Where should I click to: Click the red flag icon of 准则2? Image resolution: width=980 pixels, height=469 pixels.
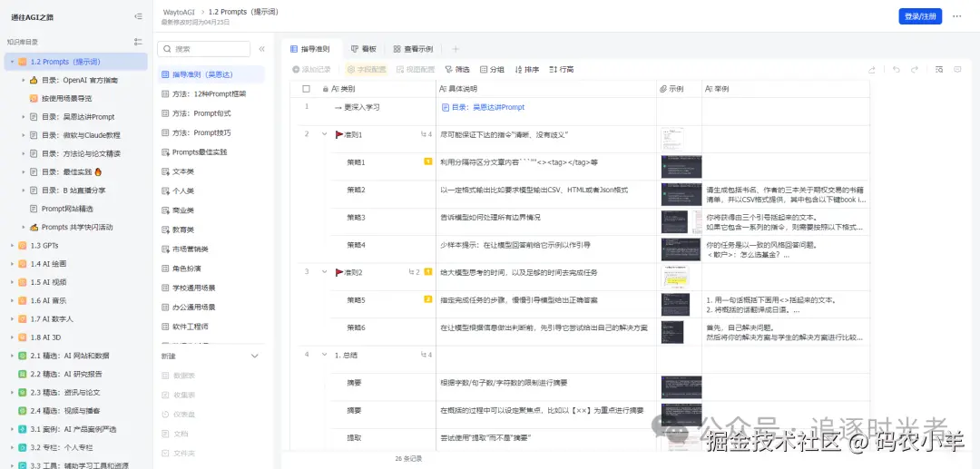pyautogui.click(x=339, y=271)
